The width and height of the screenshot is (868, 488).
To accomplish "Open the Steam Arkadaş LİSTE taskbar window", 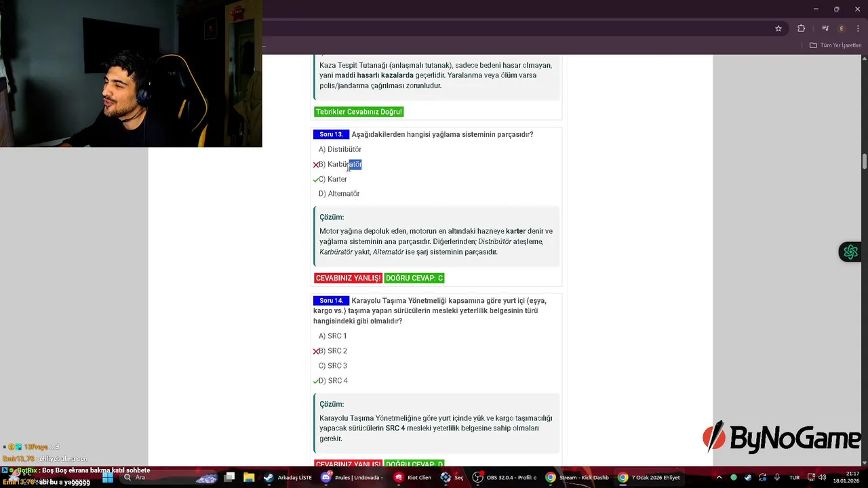I will tap(288, 477).
